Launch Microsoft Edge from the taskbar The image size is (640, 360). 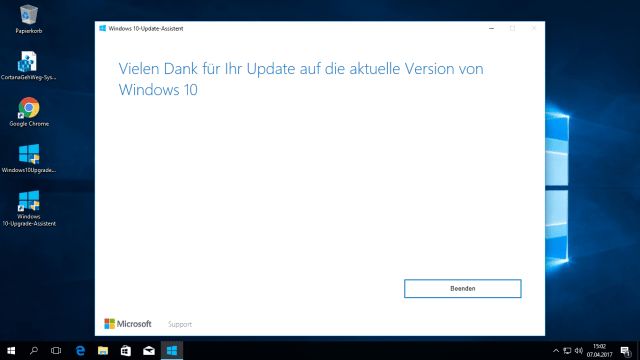[80, 351]
